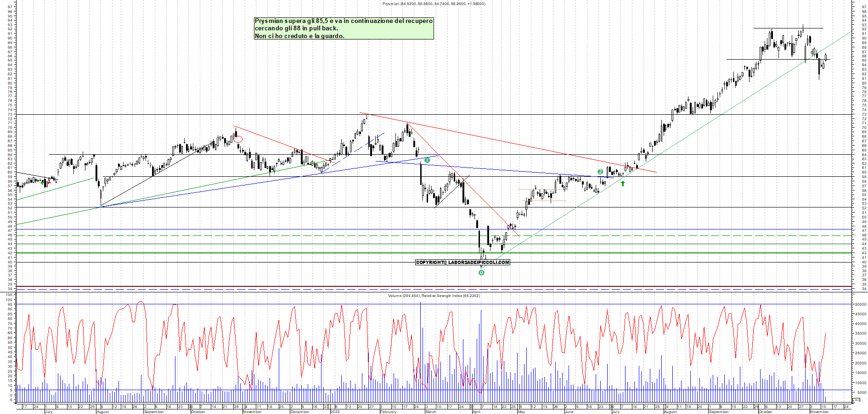The height and width of the screenshot is (414, 868).
Task: Click the green annotation box about Prysmian
Action: pos(344,28)
